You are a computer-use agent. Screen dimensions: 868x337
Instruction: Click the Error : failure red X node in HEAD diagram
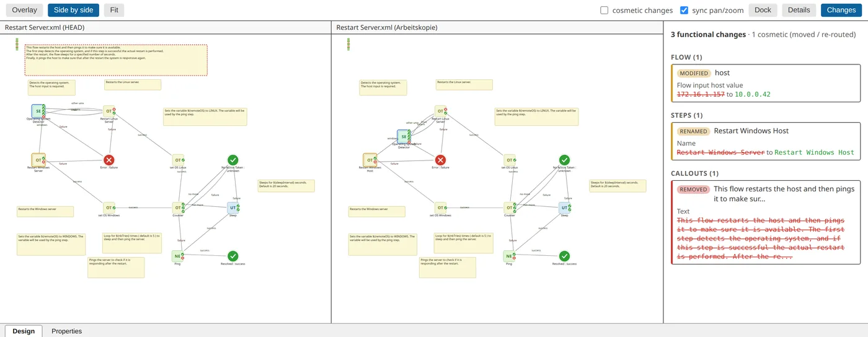[109, 160]
